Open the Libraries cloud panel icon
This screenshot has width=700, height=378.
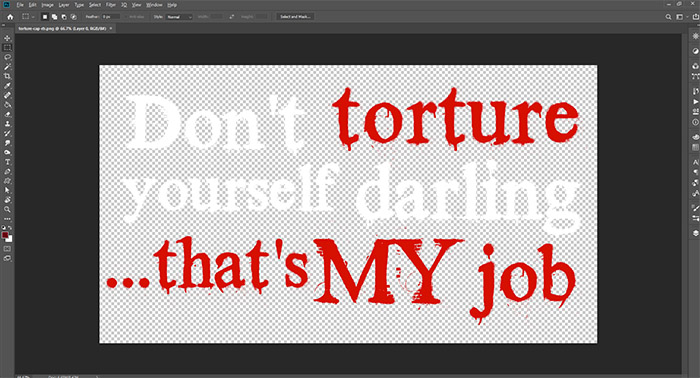click(695, 137)
